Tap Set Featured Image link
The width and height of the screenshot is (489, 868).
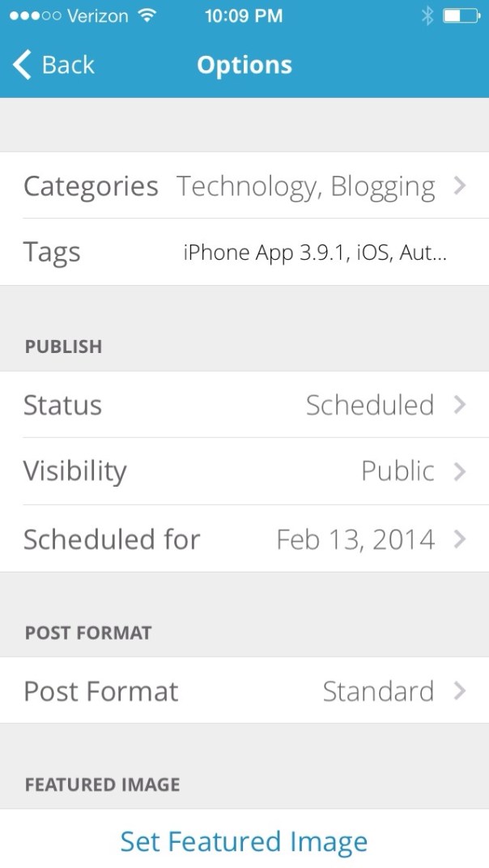pyautogui.click(x=244, y=842)
